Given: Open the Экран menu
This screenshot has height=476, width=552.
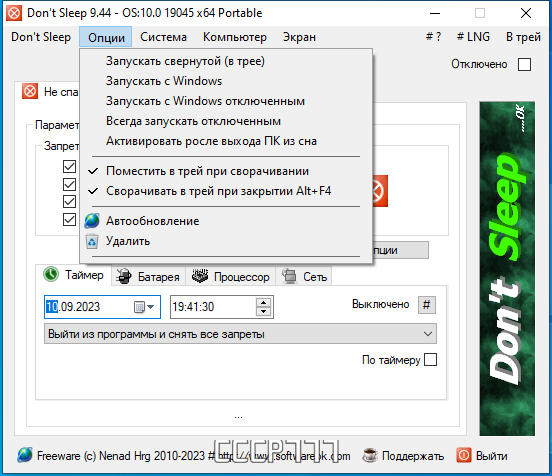Looking at the screenshot, I should [299, 37].
